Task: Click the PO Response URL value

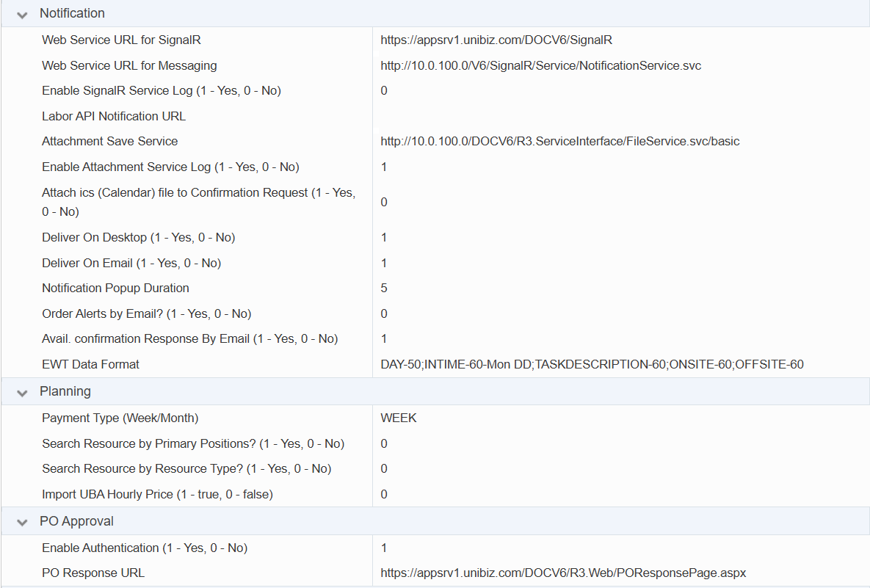Action: pos(562,573)
